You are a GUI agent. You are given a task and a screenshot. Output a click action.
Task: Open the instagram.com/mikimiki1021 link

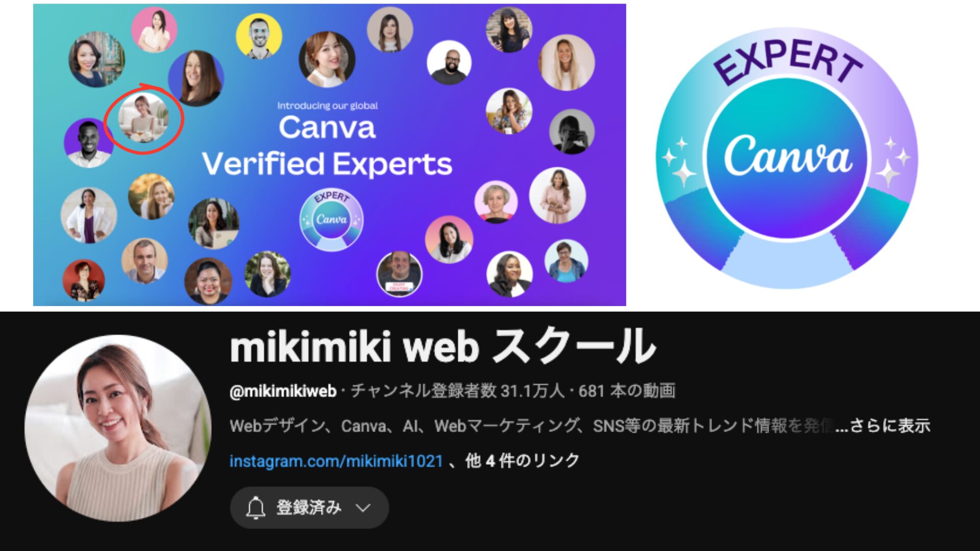[x=336, y=461]
